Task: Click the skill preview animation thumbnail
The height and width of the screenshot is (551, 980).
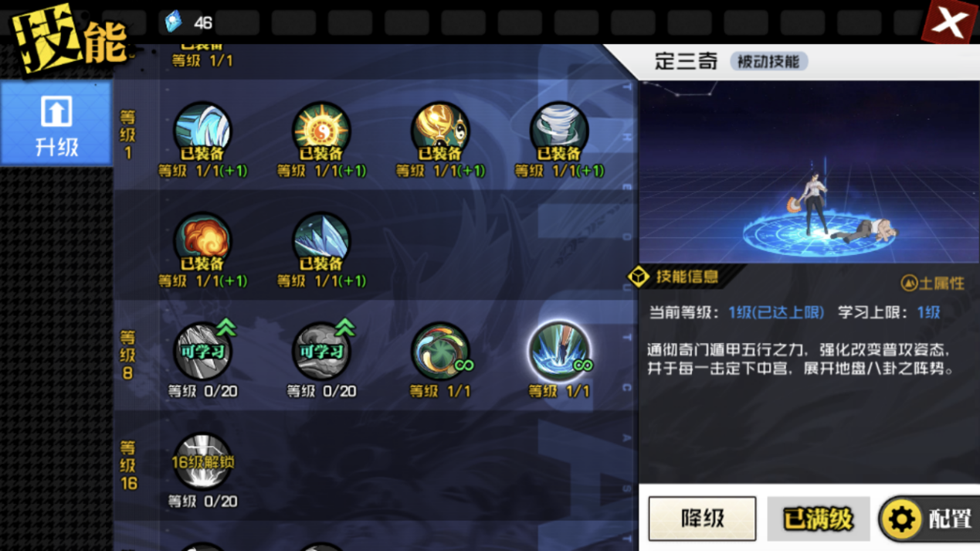Action: (x=809, y=172)
